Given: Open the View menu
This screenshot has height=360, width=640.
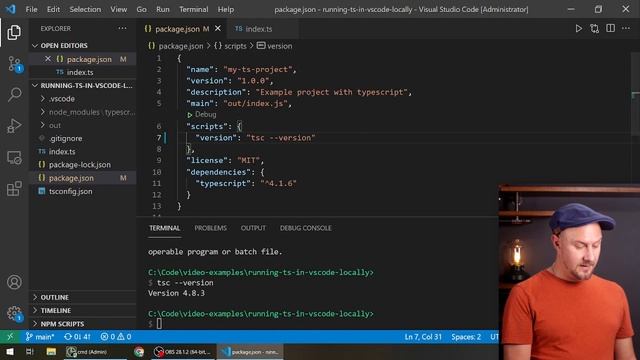Looking at the screenshot, I should (x=118, y=9).
